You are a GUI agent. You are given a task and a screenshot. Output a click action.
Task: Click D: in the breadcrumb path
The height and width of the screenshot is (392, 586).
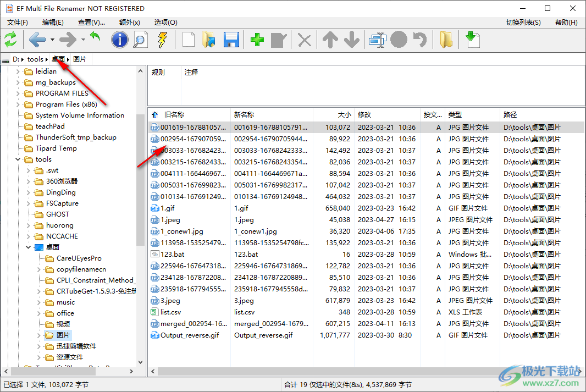16,59
